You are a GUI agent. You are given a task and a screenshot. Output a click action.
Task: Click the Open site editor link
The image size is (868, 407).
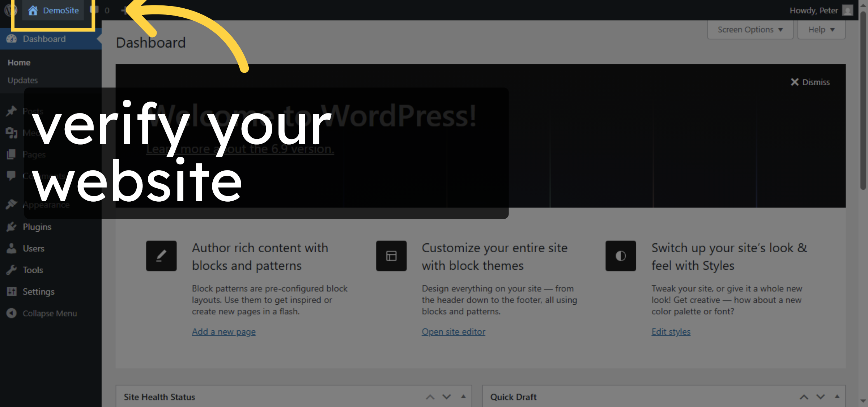tap(453, 331)
